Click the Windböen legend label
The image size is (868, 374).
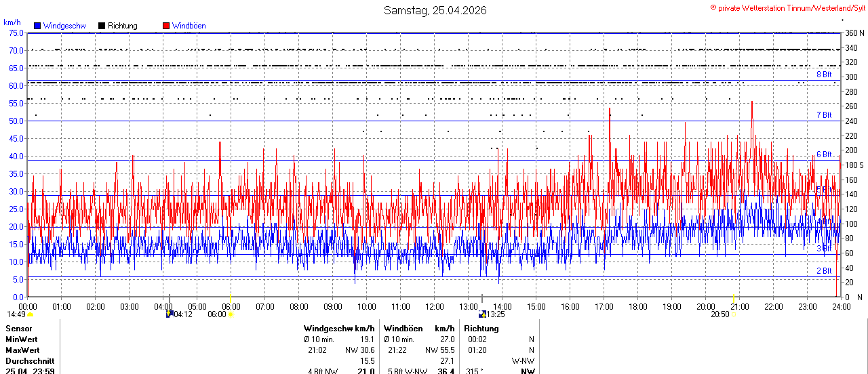[189, 26]
